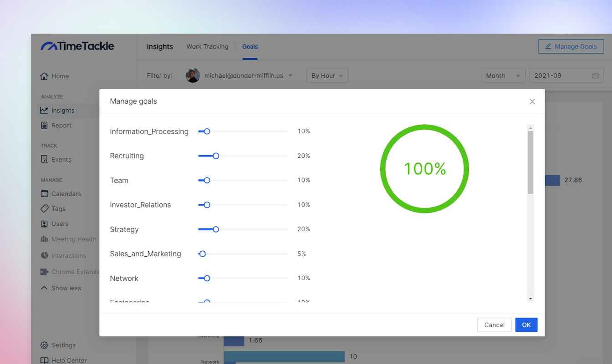Click the Information_Processing label

click(x=149, y=131)
